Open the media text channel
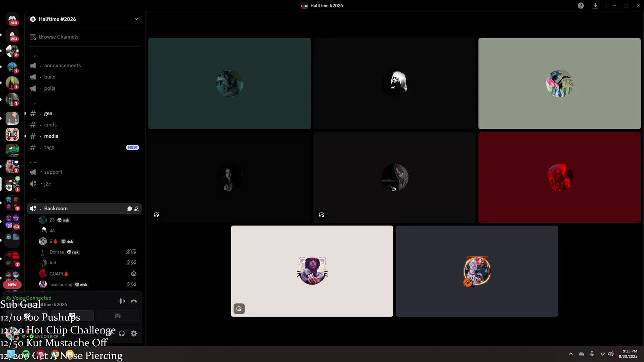The height and width of the screenshot is (362, 644). pos(85,136)
